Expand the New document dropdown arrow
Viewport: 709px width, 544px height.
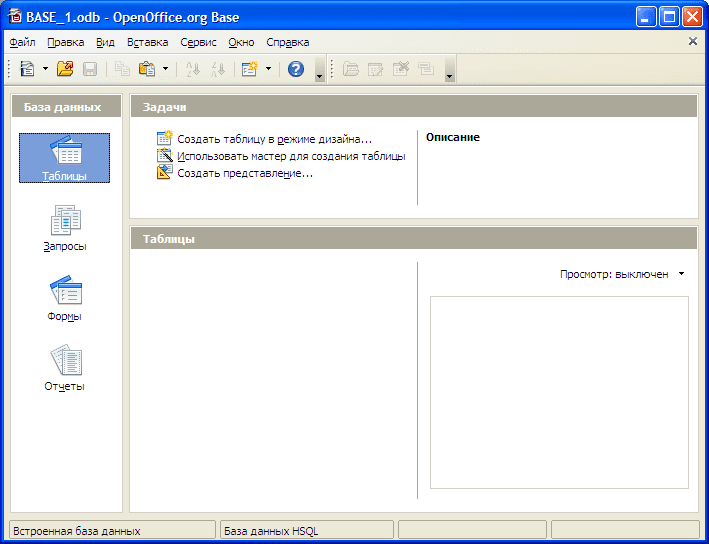pos(45,69)
